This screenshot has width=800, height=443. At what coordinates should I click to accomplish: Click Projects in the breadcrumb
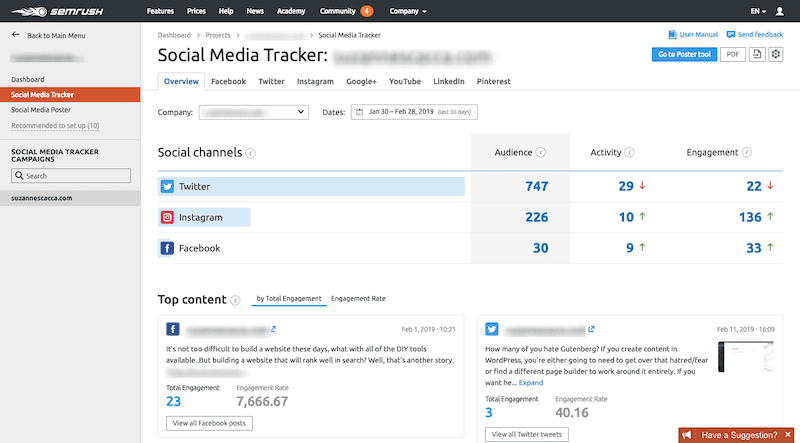pyautogui.click(x=218, y=35)
